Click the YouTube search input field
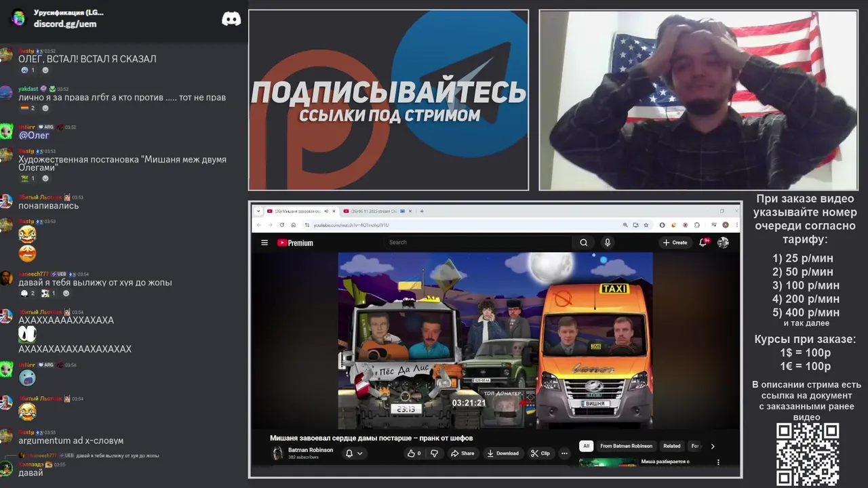 (478, 242)
